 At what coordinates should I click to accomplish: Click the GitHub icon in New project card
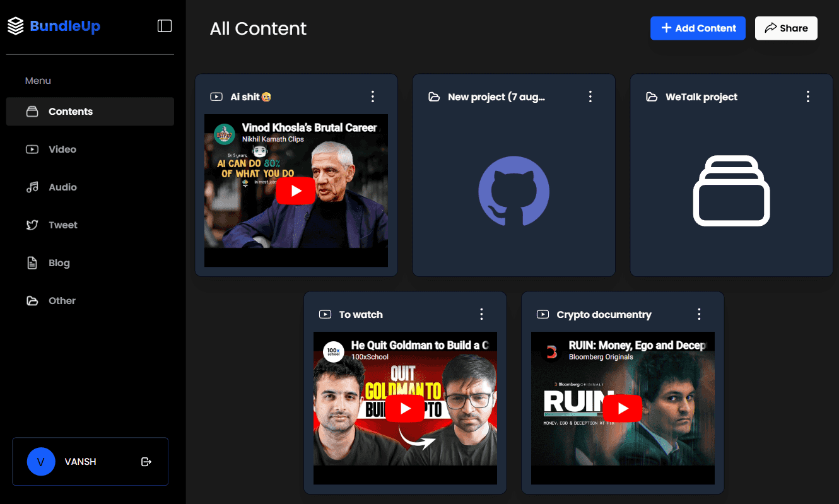pos(514,191)
